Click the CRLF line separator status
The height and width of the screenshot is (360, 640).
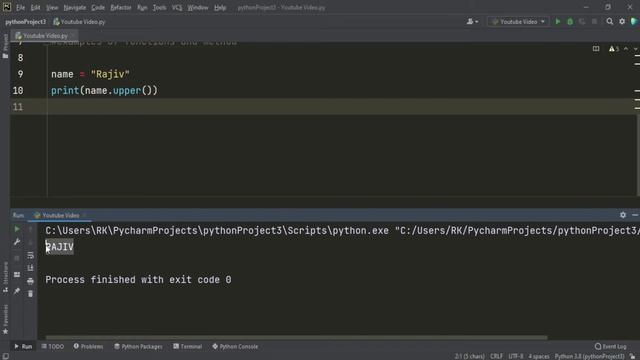(496, 356)
